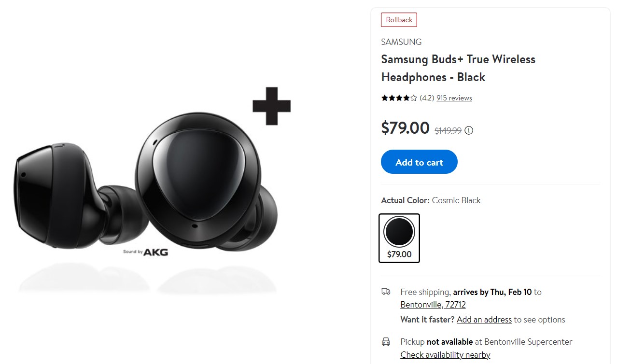617x364 pixels.
Task: Click the Bentonville, 72712 location link
Action: pos(433,305)
